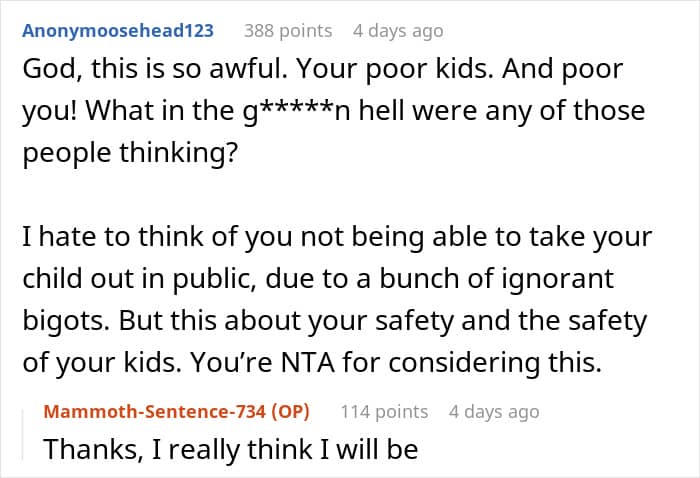This screenshot has height=478, width=700.
Task: Click the line starting I hate to think
Action: pyautogui.click(x=336, y=238)
